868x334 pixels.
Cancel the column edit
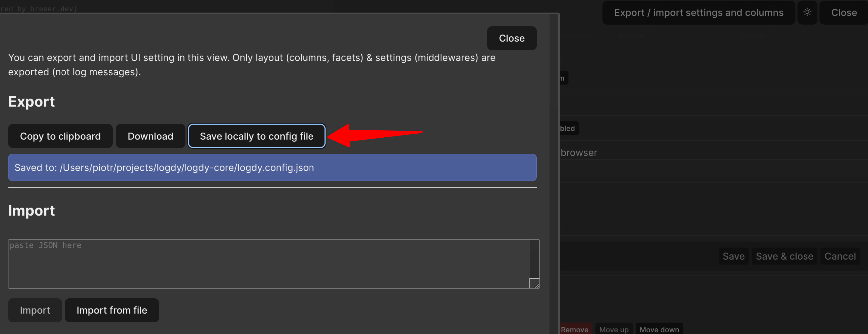click(840, 256)
